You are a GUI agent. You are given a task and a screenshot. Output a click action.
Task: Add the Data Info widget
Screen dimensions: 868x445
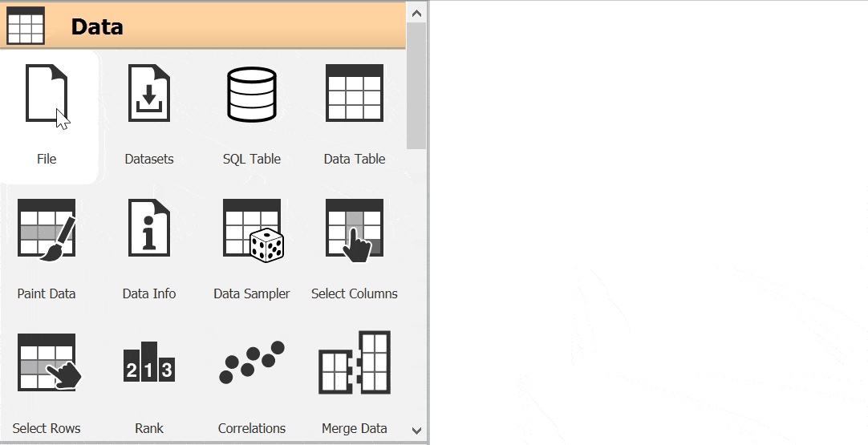point(149,228)
